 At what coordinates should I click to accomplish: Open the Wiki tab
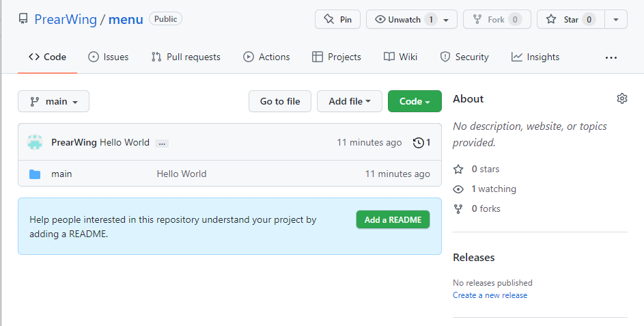tap(400, 57)
